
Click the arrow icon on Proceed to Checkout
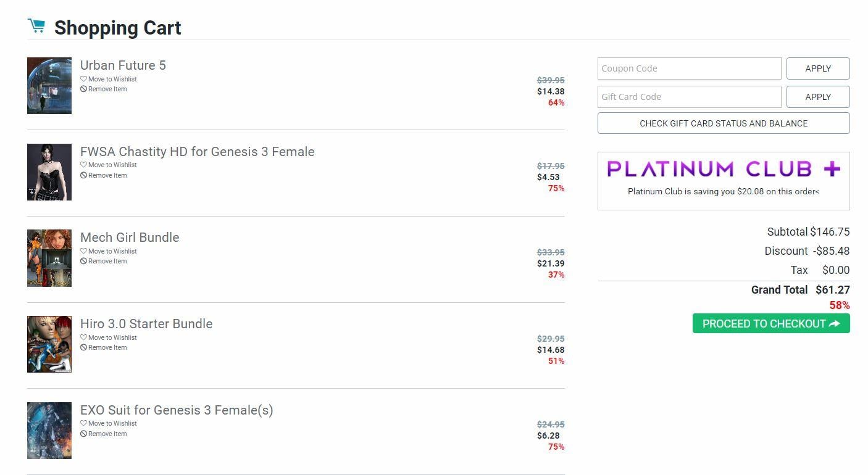click(835, 324)
